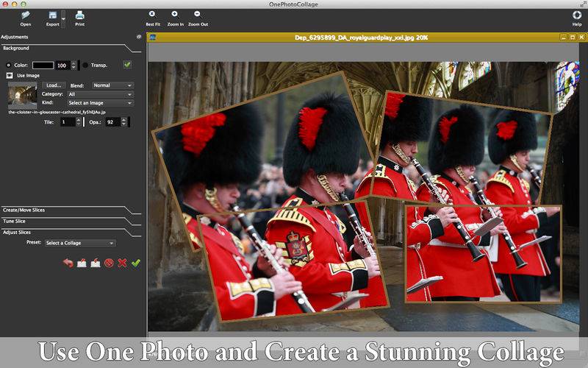Click the document title 'Dep_6295899_DA_royalguardplay_xxl.jpg 20%'
The image size is (588, 368).
(x=361, y=38)
